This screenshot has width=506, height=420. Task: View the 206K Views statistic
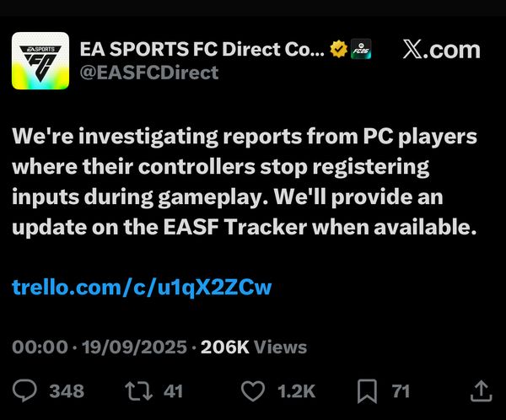[254, 347]
